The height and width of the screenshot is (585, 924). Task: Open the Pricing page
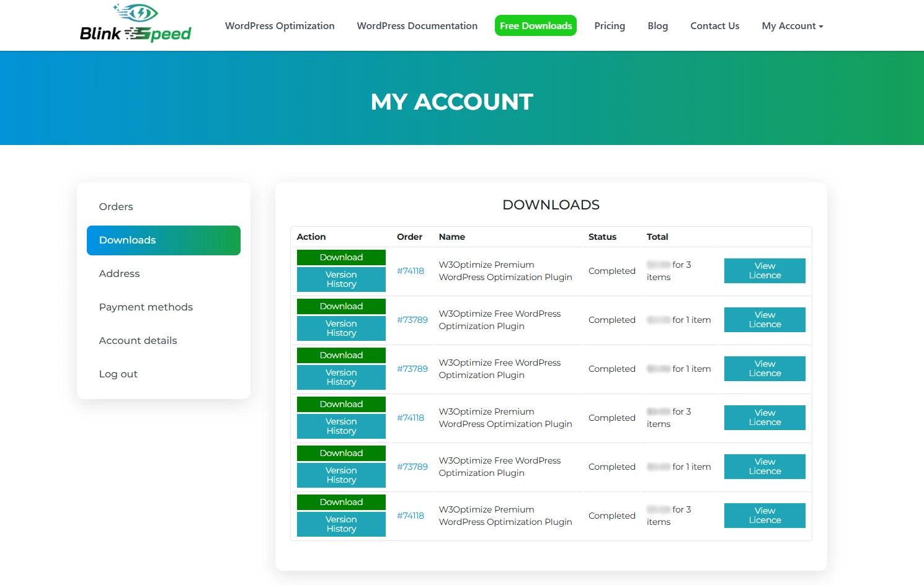tap(610, 26)
